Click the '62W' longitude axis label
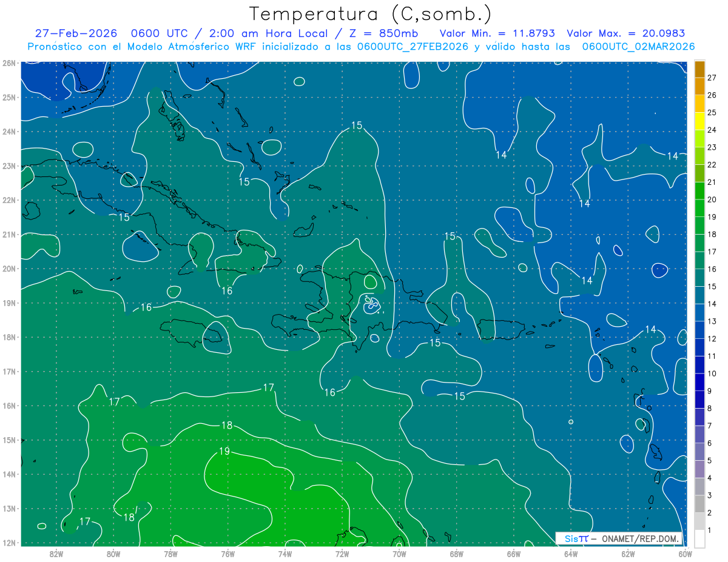Image resolution: width=728 pixels, height=562 pixels. (x=628, y=554)
